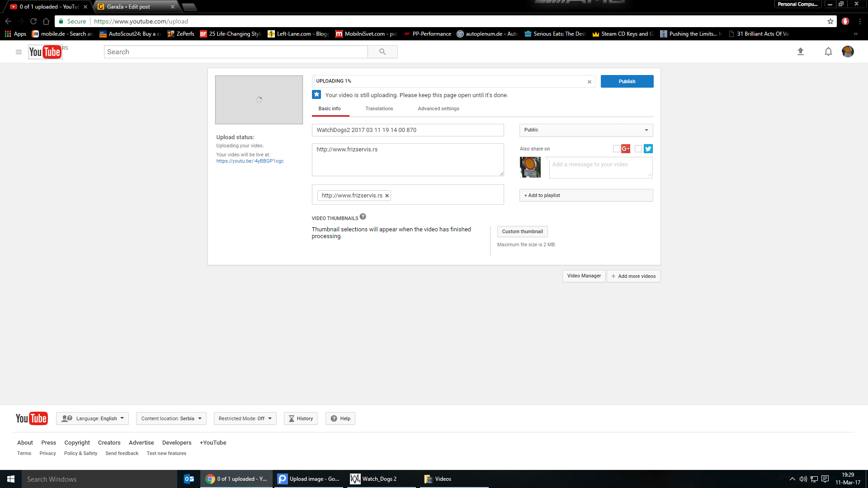Open the hamburger guide menu
The image size is (868, 488).
(19, 52)
